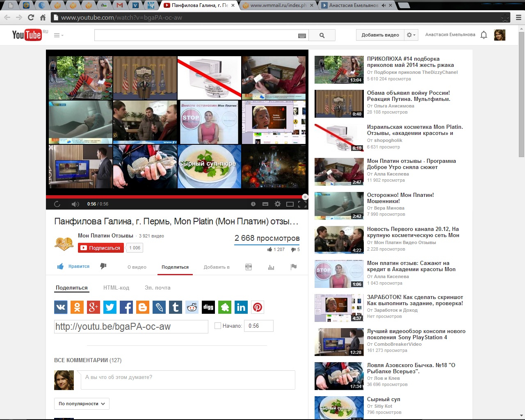Enter fullscreen mode in the video player
The width and height of the screenshot is (525, 420).
[x=302, y=204]
